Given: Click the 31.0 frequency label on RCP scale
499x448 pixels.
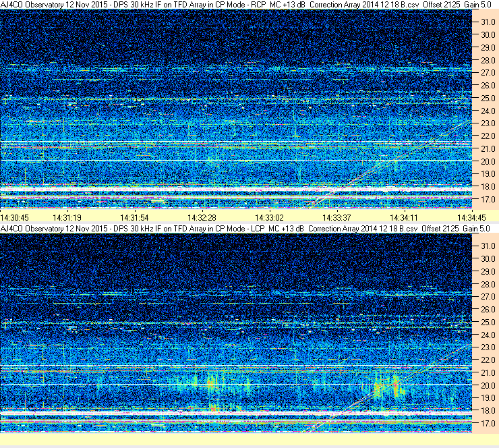Looking at the screenshot, I should pos(488,22).
